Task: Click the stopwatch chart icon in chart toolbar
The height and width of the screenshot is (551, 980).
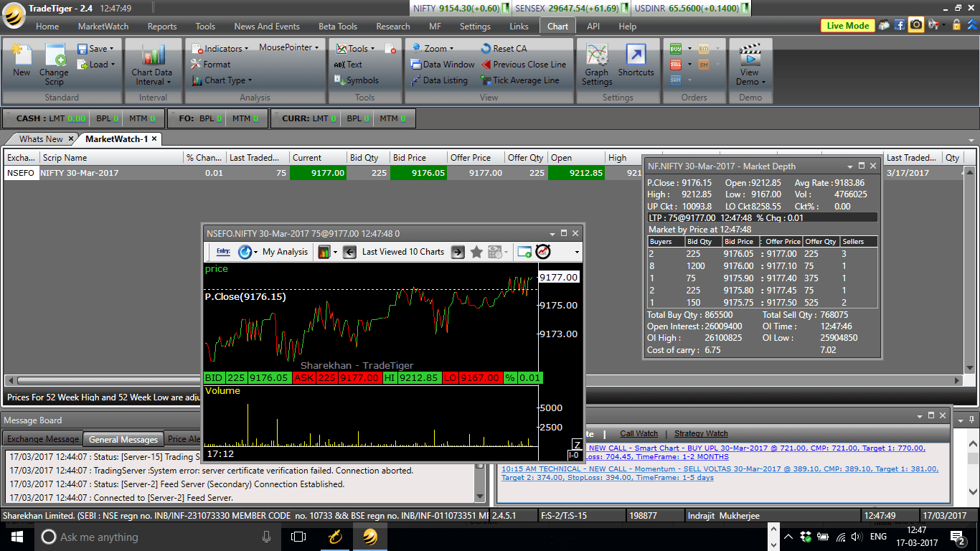Action: [x=543, y=252]
